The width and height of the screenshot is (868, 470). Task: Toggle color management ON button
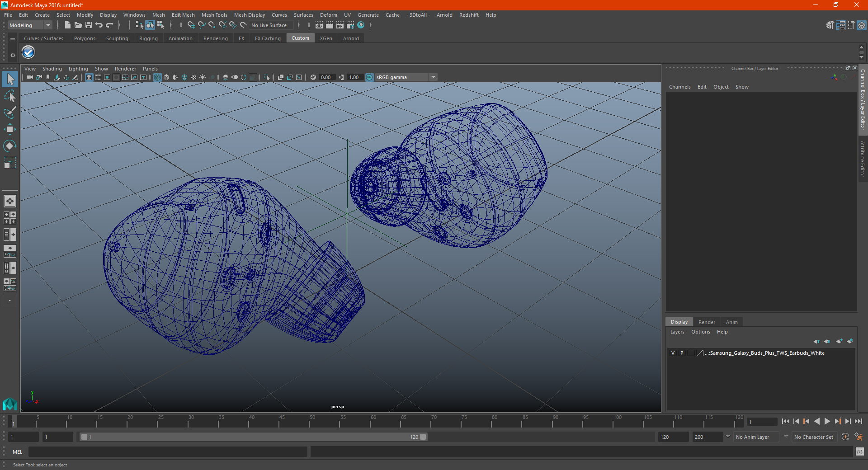click(x=369, y=77)
